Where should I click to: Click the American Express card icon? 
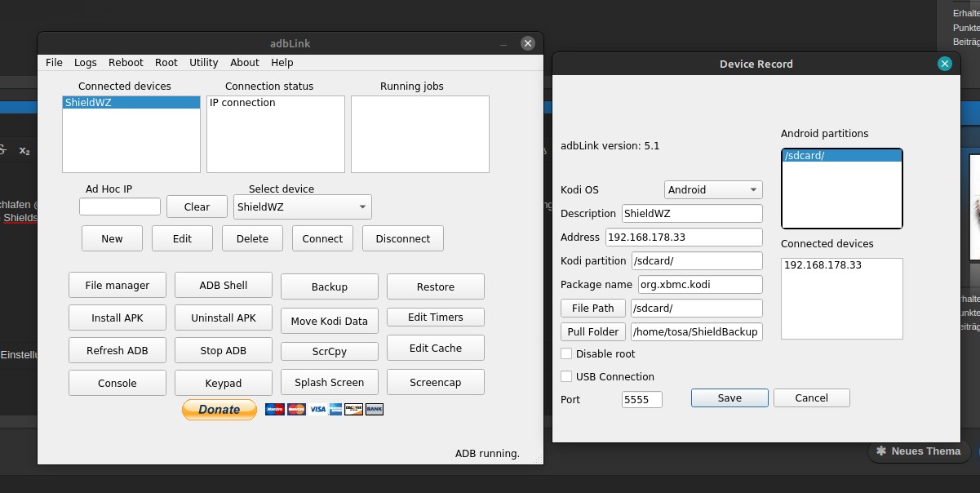(335, 410)
